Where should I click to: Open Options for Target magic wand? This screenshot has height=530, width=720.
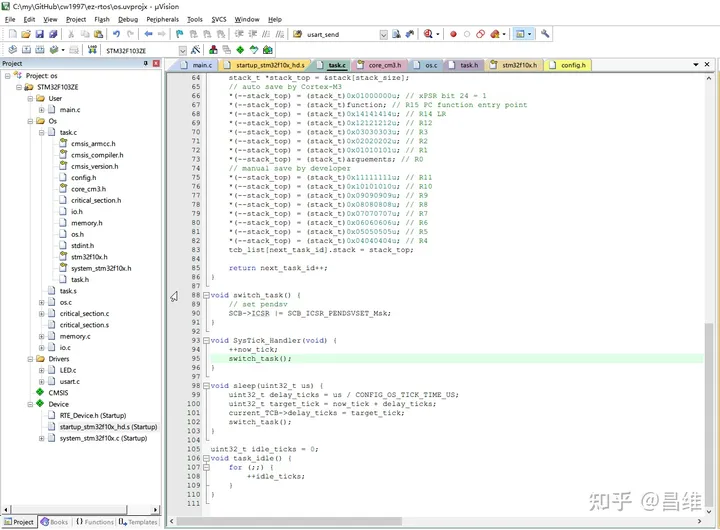(x=196, y=50)
